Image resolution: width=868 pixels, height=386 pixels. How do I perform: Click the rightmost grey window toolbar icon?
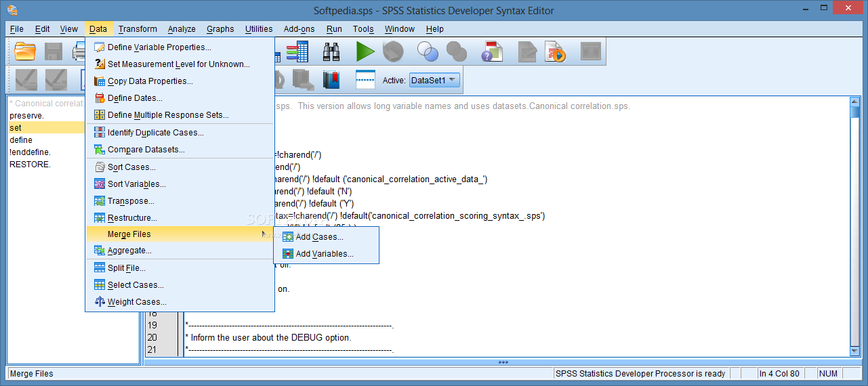pos(591,51)
